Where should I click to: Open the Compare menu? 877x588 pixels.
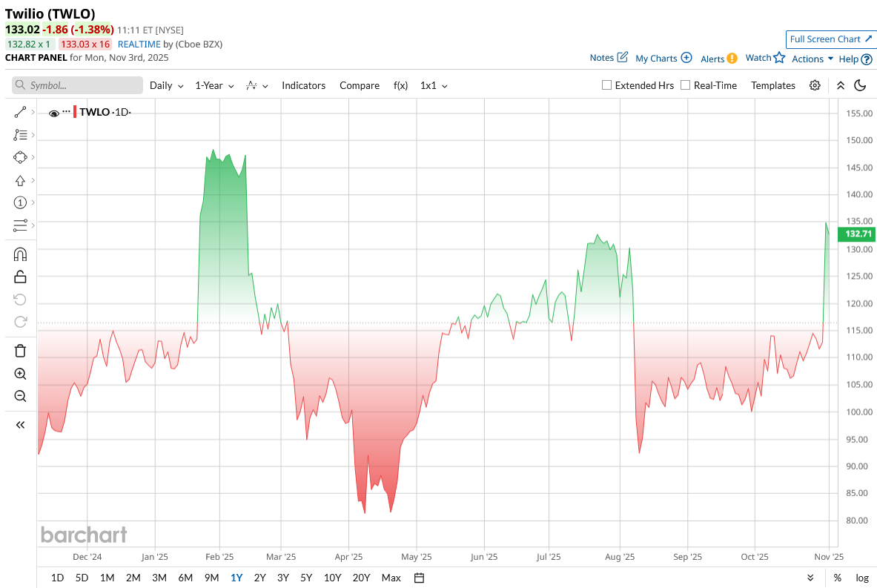click(x=360, y=85)
